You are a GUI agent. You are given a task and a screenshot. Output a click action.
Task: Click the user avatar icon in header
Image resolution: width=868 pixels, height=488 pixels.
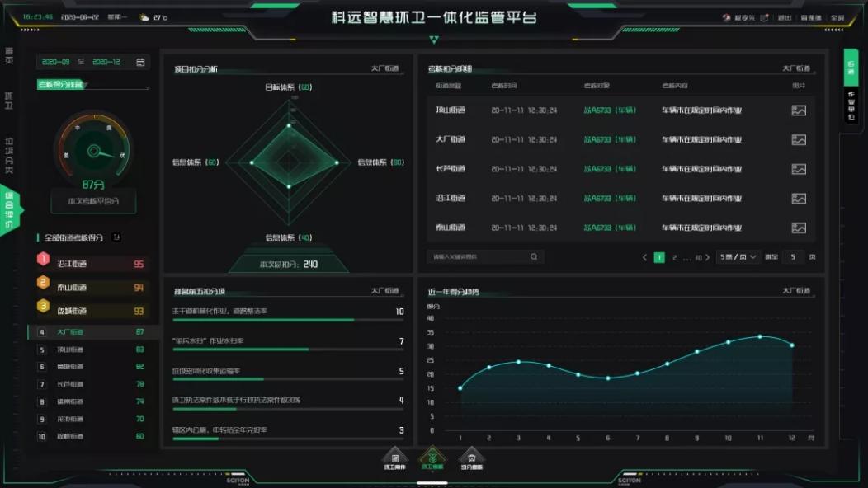(726, 17)
